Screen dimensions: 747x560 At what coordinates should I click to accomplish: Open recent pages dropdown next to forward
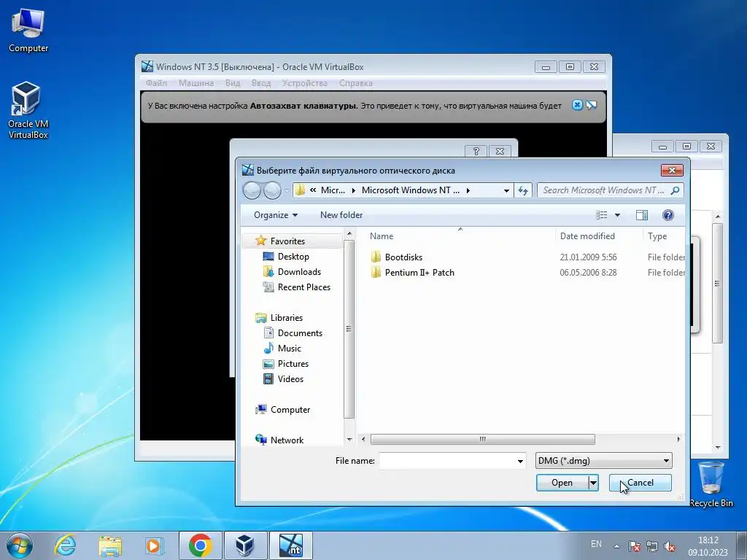[287, 190]
